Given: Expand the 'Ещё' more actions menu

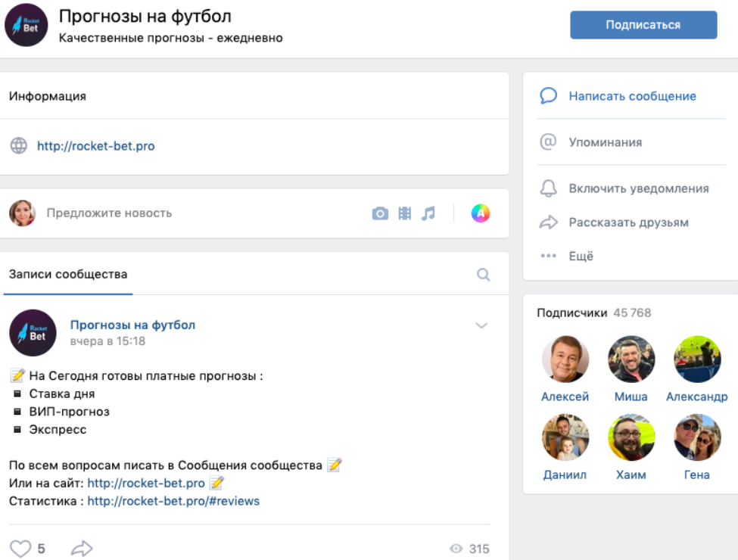Looking at the screenshot, I should click(x=581, y=257).
